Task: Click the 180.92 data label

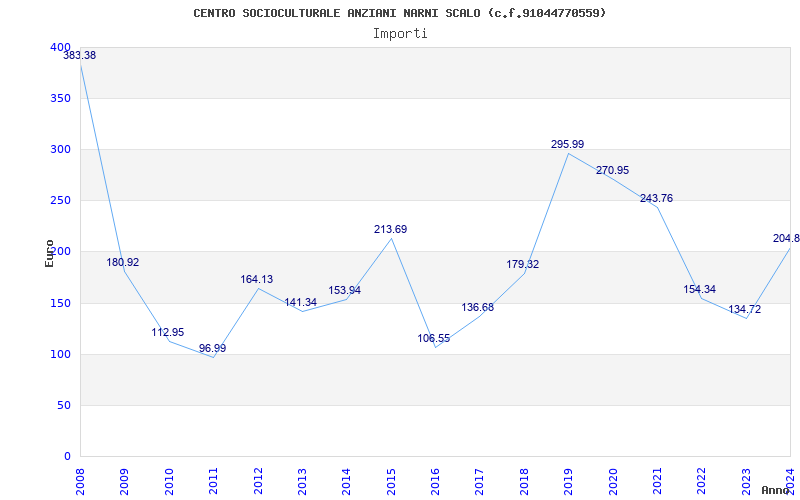Action: pyautogui.click(x=122, y=263)
